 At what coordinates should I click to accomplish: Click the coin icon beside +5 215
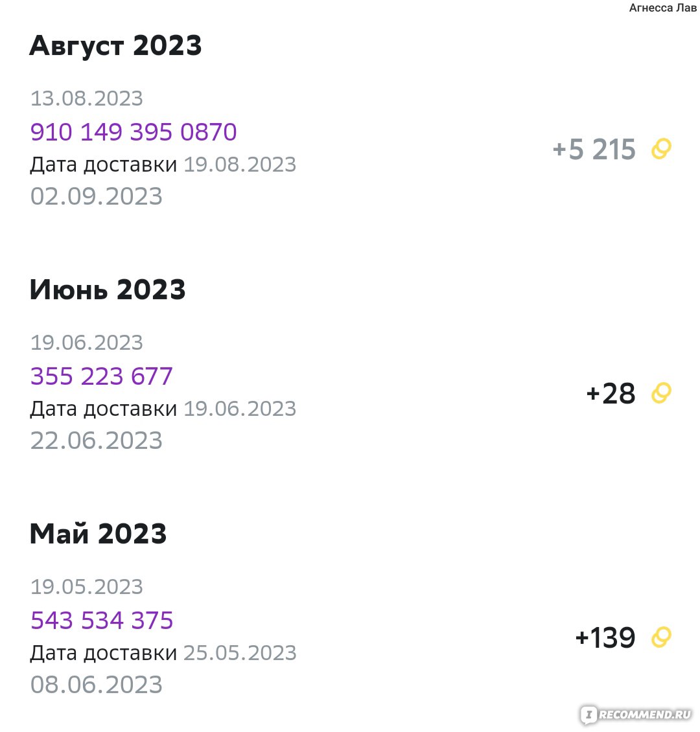(661, 150)
